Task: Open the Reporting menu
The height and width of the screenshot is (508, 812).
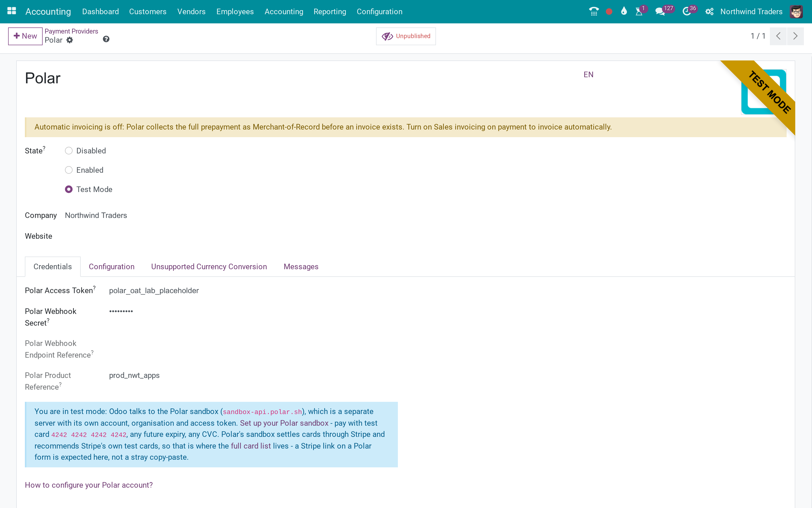Action: point(330,11)
